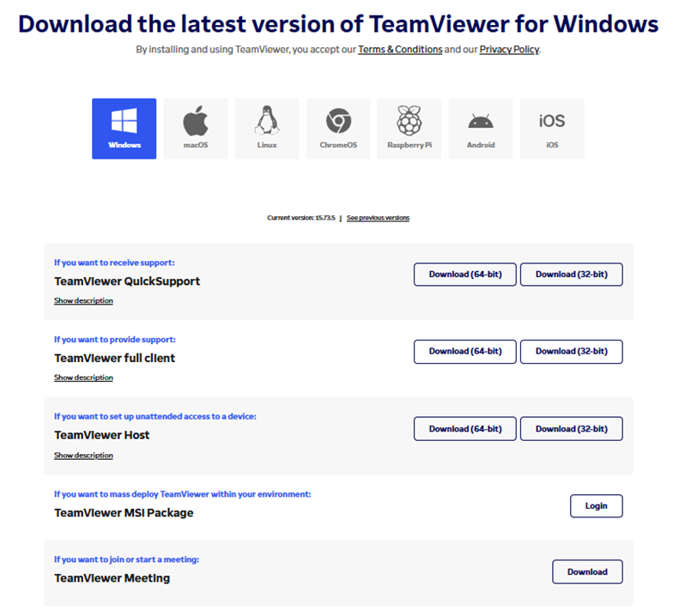Download QuickSupport 64-bit version
The image size is (673, 616).
465,275
